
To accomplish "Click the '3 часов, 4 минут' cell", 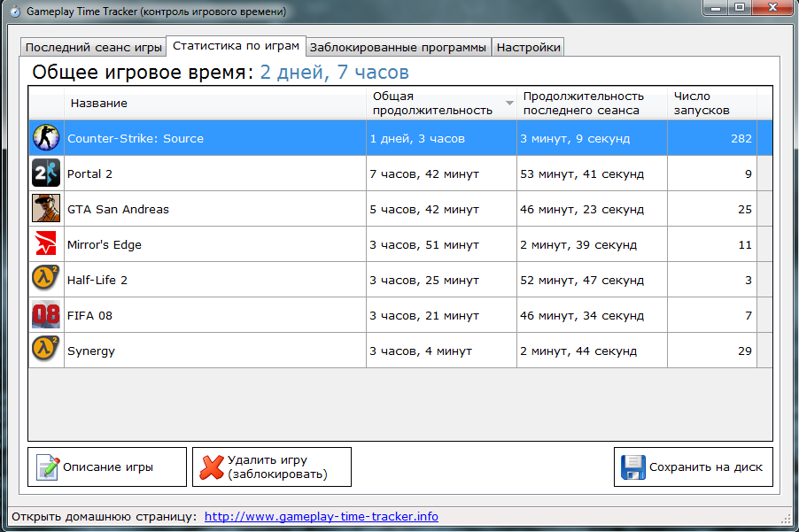I will [x=441, y=351].
